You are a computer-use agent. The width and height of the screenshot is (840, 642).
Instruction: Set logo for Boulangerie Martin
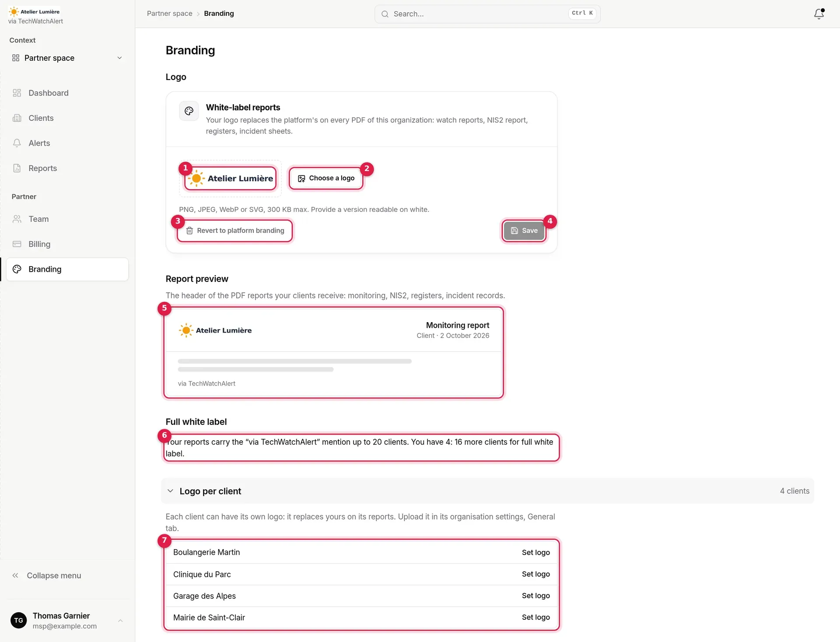(x=535, y=552)
